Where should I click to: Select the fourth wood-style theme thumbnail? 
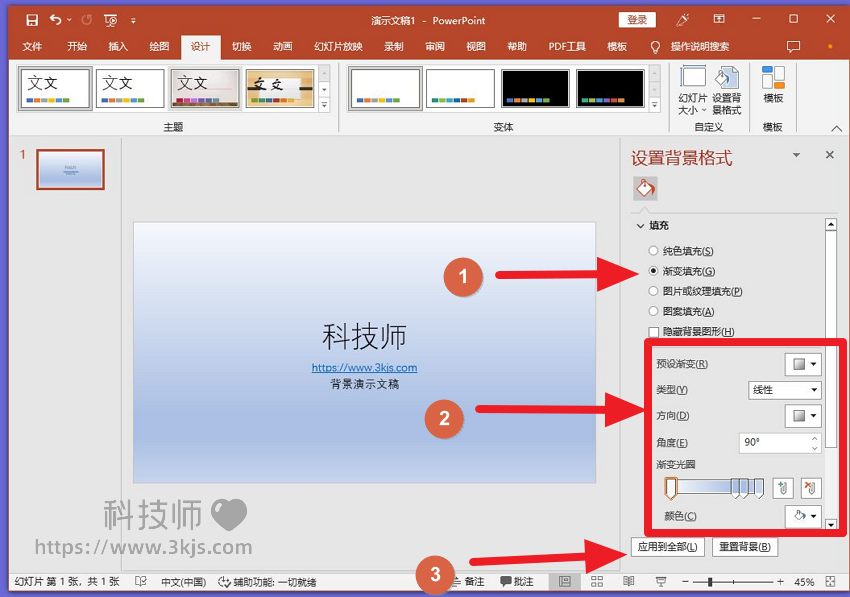click(x=280, y=88)
